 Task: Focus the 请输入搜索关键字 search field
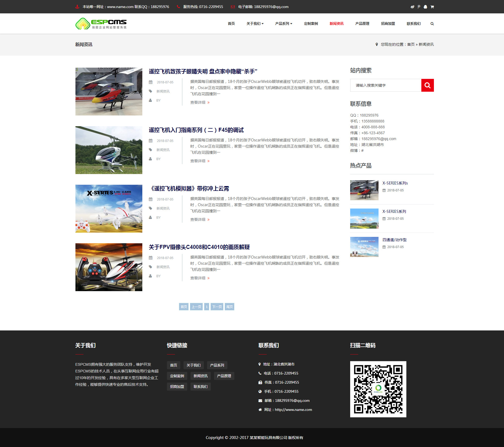[x=385, y=85]
